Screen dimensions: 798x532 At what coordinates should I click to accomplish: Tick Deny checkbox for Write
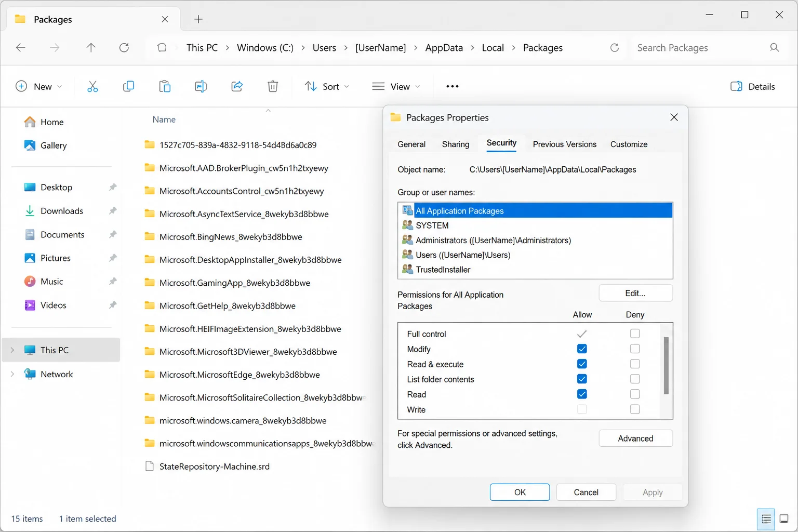pyautogui.click(x=635, y=409)
